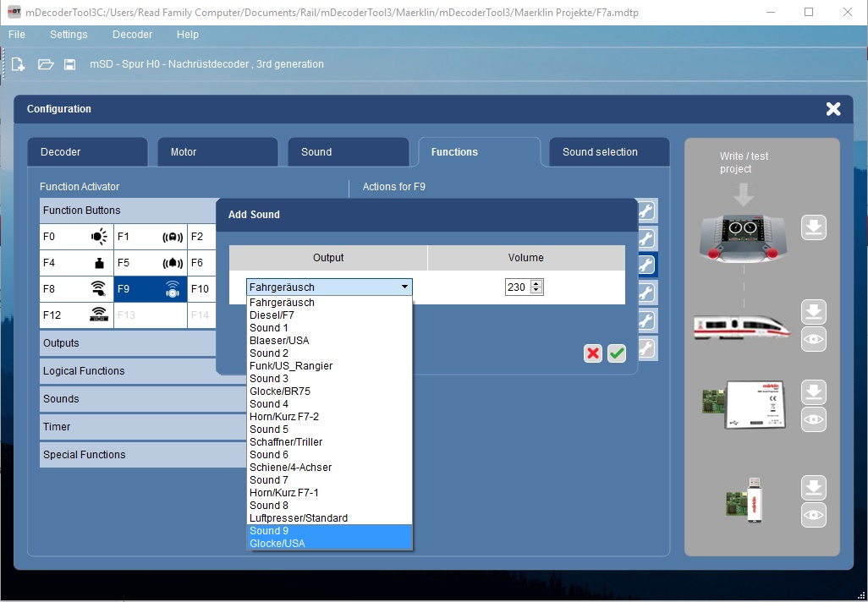Image resolution: width=868 pixels, height=602 pixels.
Task: Click the ICE train image
Action: pyautogui.click(x=742, y=326)
